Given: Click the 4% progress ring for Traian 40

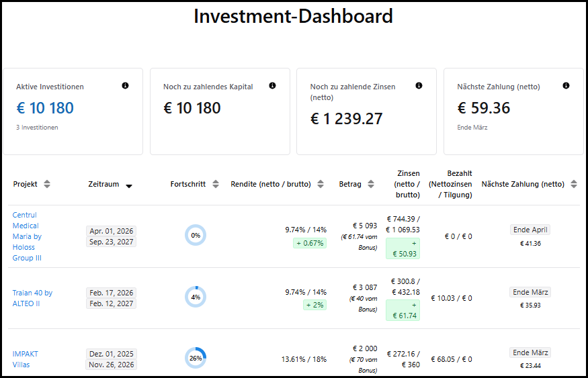Looking at the screenshot, I should [196, 297].
